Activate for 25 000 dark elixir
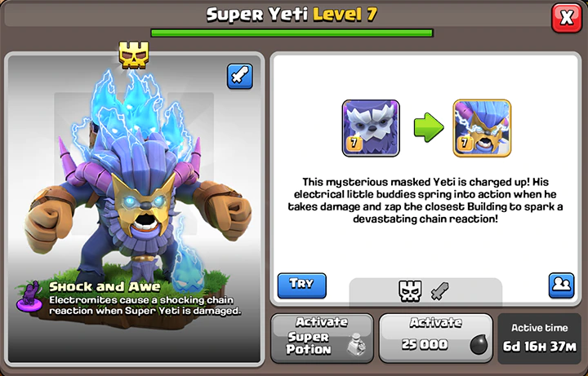588x376 pixels. pos(436,338)
